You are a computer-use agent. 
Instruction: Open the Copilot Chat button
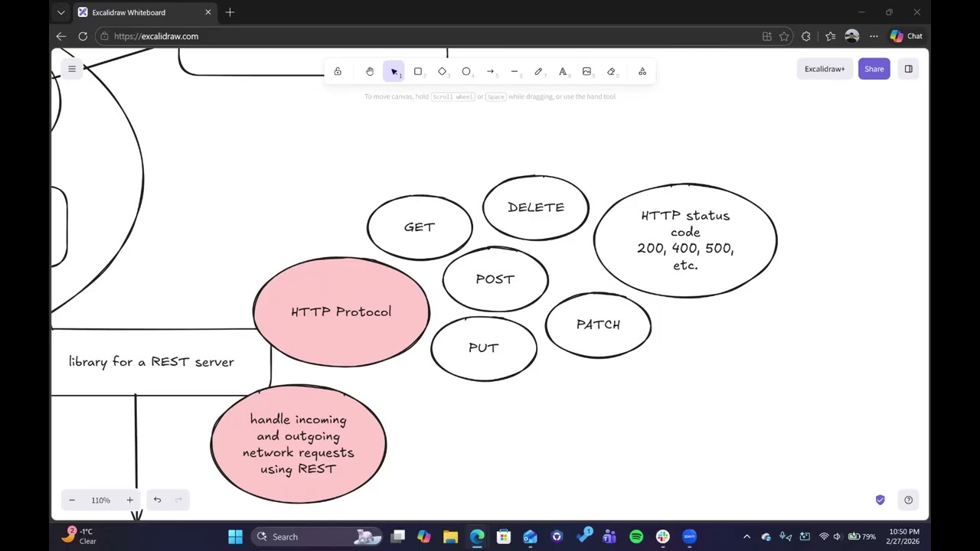907,36
